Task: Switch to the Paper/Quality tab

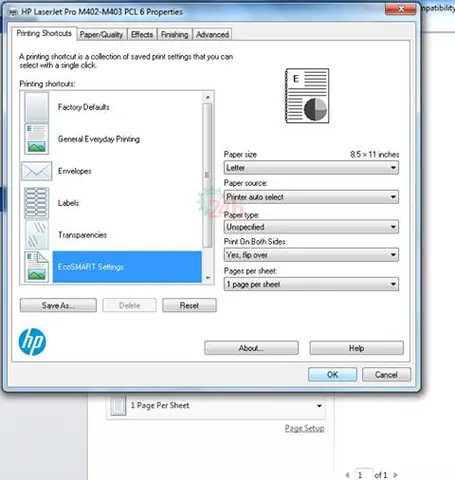Action: click(x=101, y=35)
